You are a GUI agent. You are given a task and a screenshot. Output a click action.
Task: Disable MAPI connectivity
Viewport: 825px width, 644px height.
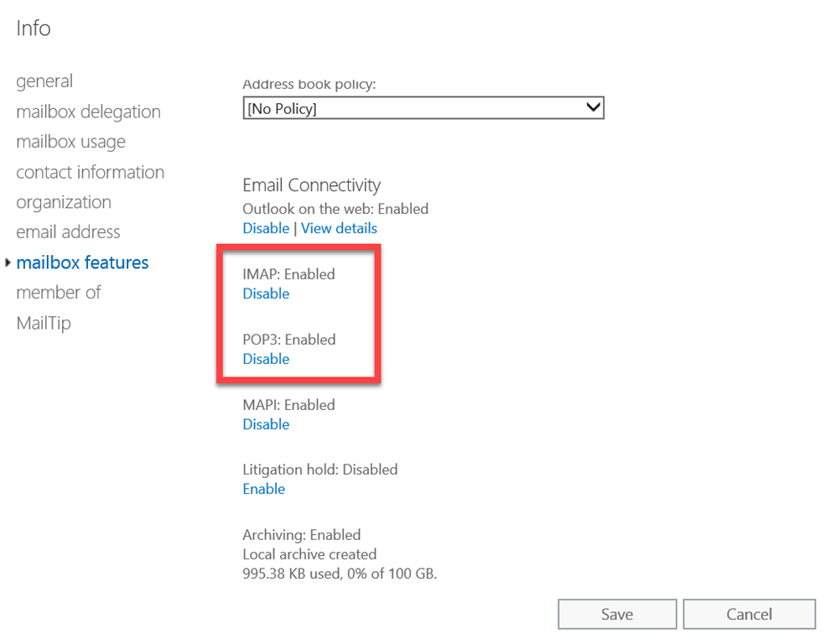266,424
